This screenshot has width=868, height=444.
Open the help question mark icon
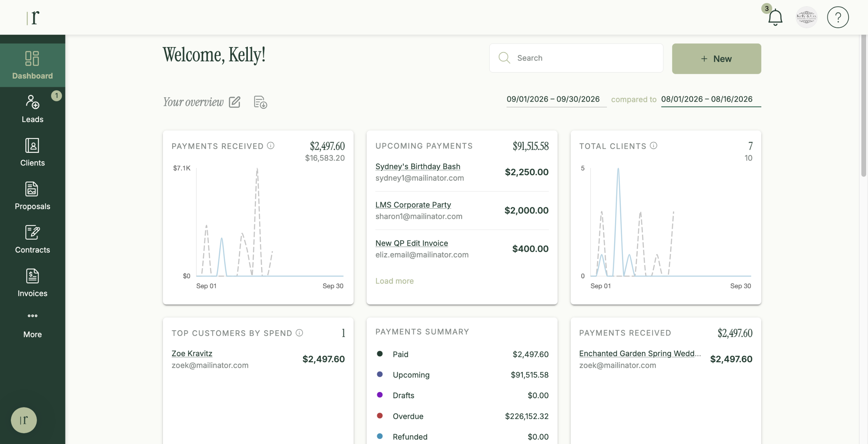[x=837, y=17]
